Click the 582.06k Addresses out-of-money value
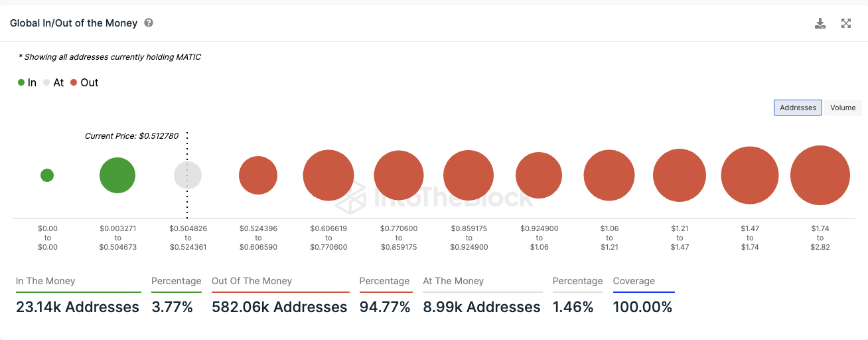Viewport: 868px width, 340px height. click(279, 307)
